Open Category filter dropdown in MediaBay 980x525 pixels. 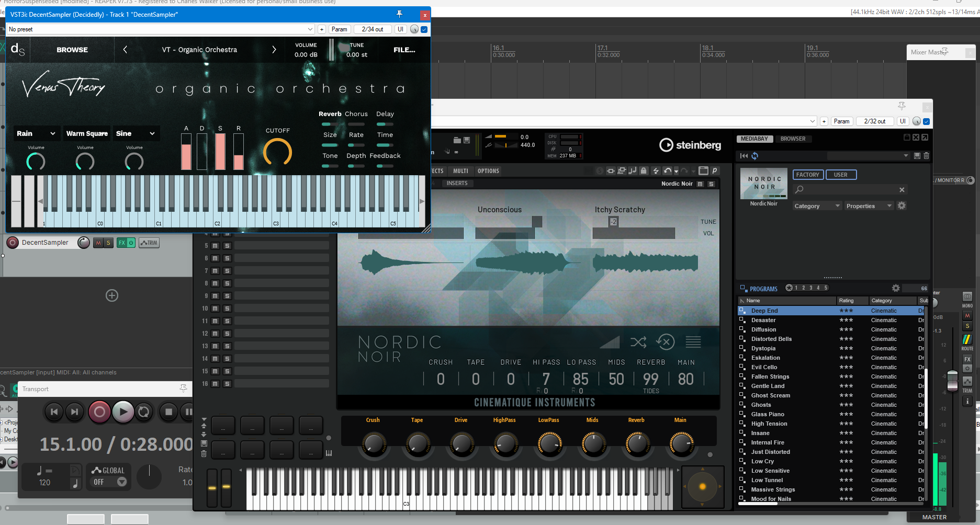point(817,206)
